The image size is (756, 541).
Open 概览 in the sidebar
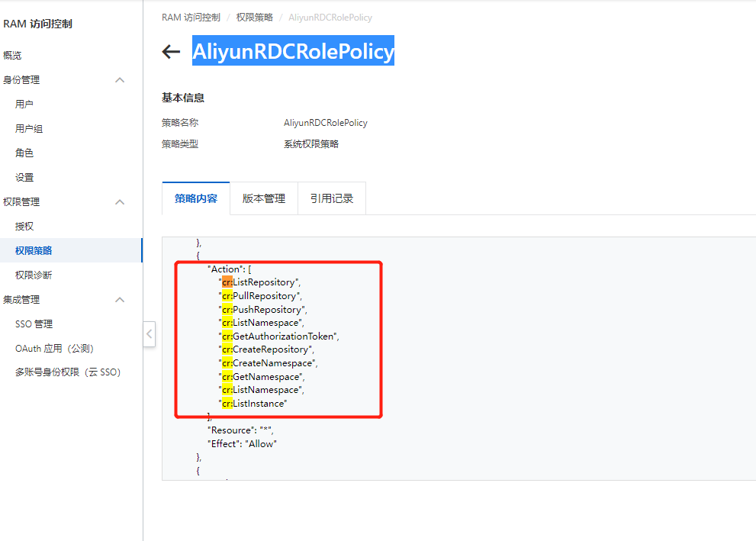click(12, 56)
